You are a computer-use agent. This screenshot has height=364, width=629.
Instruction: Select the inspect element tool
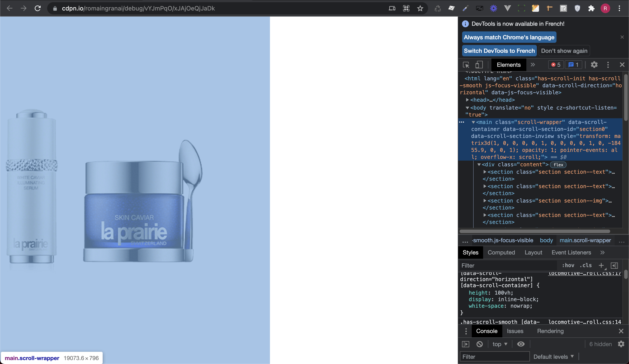pyautogui.click(x=466, y=65)
